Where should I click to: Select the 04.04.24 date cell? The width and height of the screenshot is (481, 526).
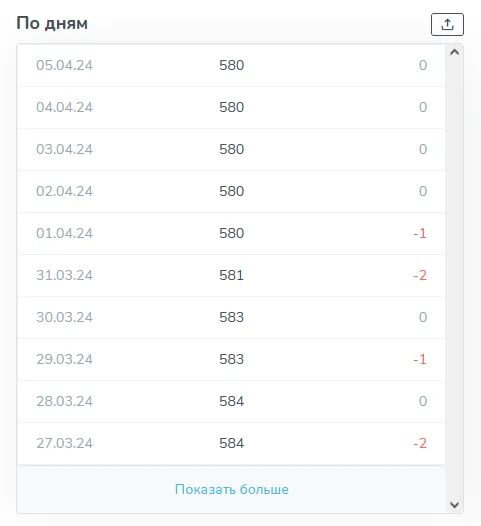click(x=64, y=107)
